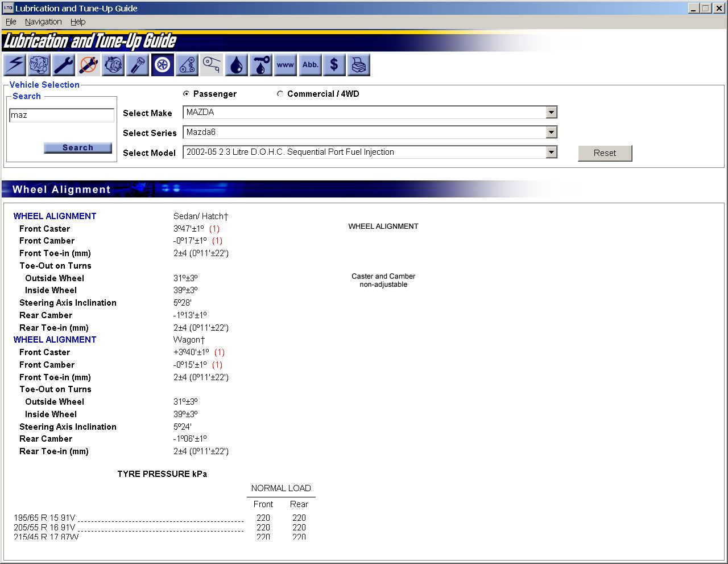Select the Commercial / 4WD radio button
This screenshot has height=564, width=728.
(280, 94)
